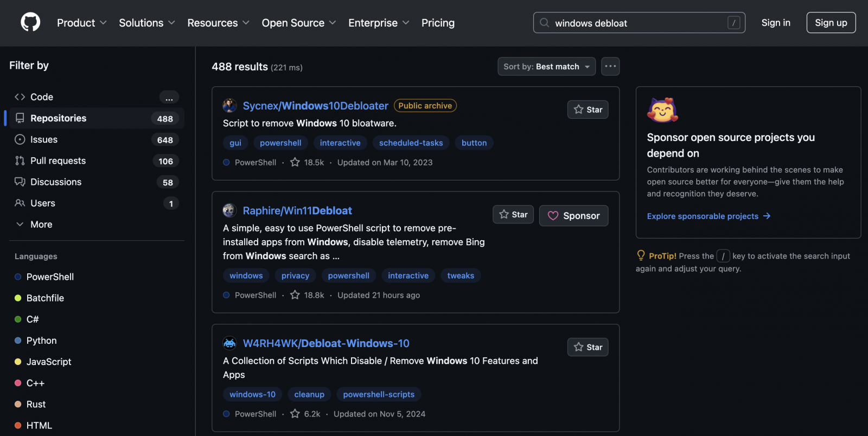Click the GitHub Octocat logo
Image resolution: width=868 pixels, height=436 pixels.
pyautogui.click(x=30, y=22)
